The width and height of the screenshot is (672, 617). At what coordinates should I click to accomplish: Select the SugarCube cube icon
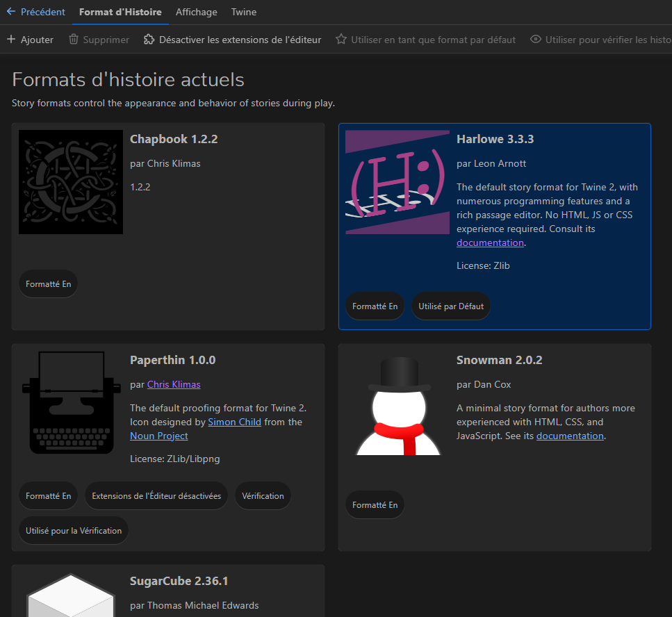(71, 595)
